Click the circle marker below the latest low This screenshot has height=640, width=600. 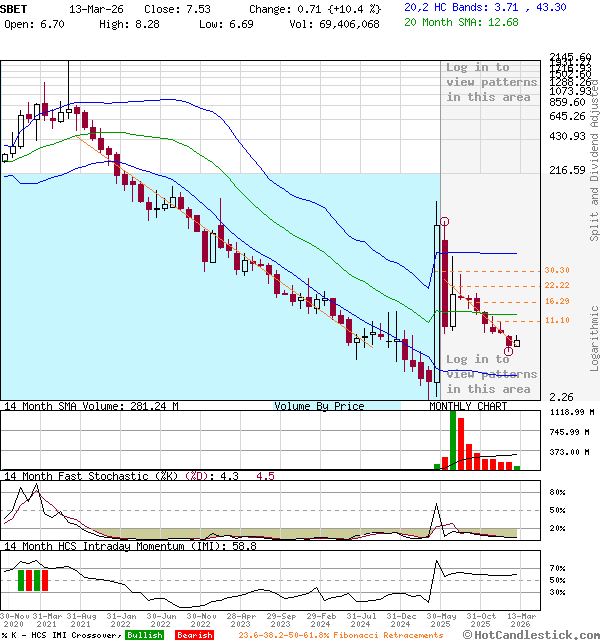(509, 351)
